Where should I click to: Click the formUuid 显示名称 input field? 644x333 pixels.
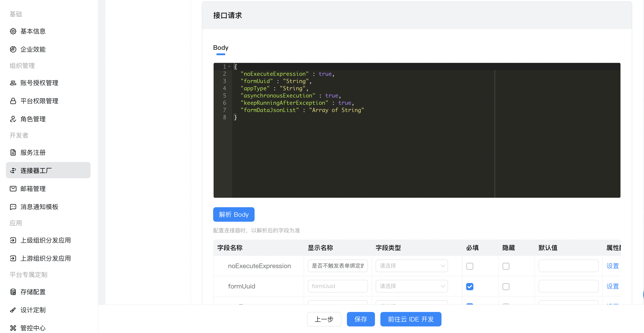coord(337,286)
